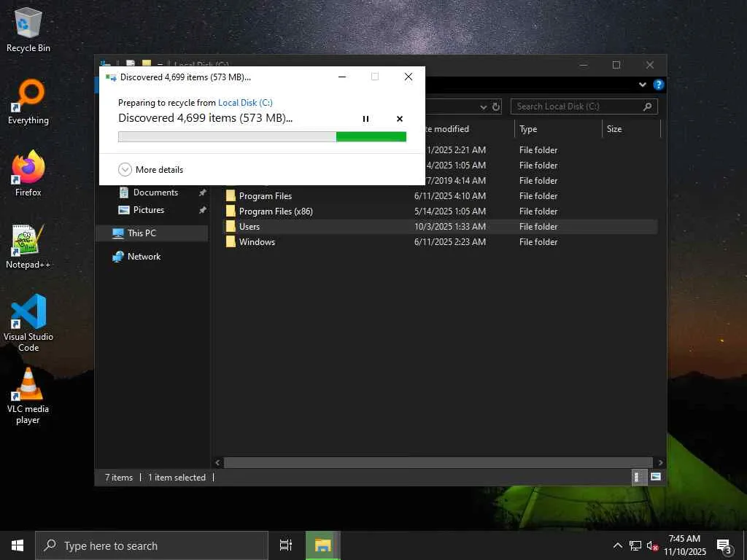Launch Firefox from the desktop
The height and width of the screenshot is (560, 747).
(x=28, y=174)
